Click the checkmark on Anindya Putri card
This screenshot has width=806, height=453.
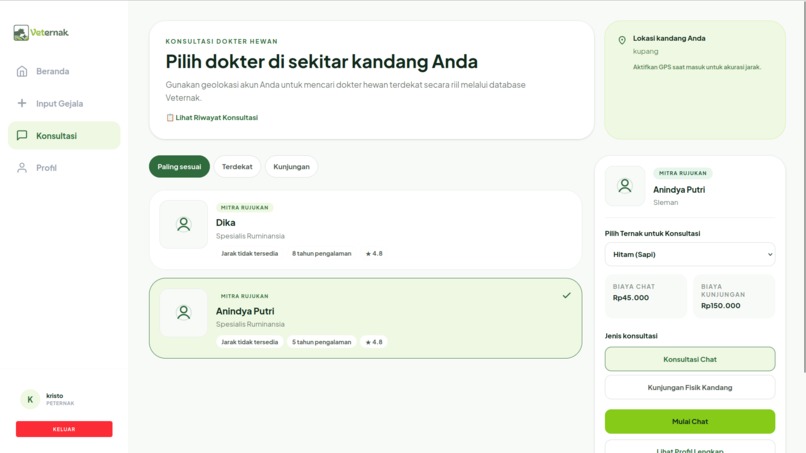coord(566,295)
